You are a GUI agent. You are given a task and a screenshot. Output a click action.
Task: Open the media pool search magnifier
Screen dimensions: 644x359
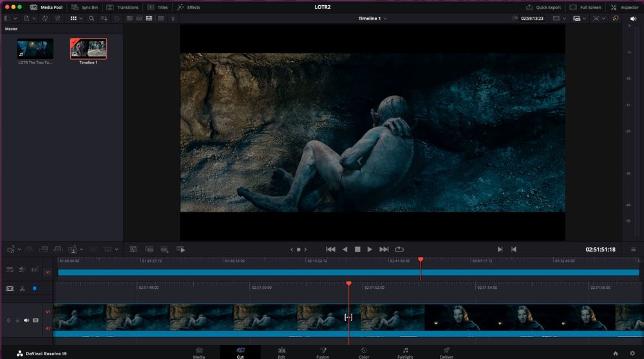[91, 19]
